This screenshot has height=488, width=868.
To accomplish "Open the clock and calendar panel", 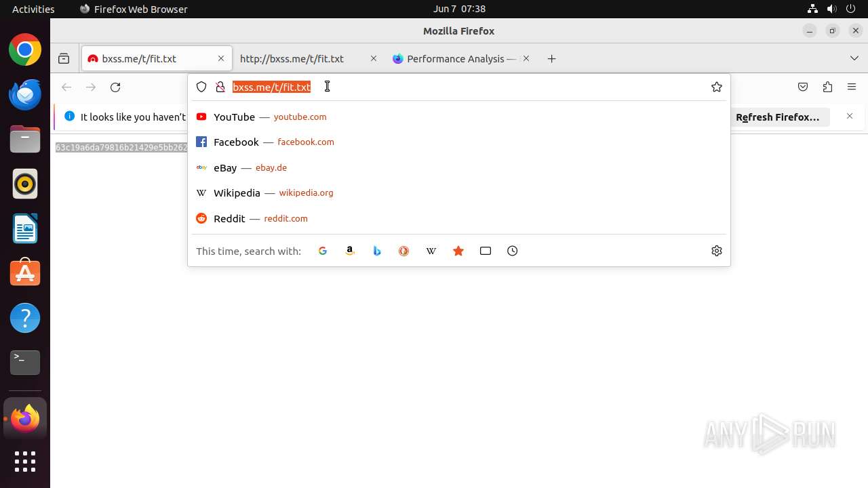I will [x=459, y=9].
